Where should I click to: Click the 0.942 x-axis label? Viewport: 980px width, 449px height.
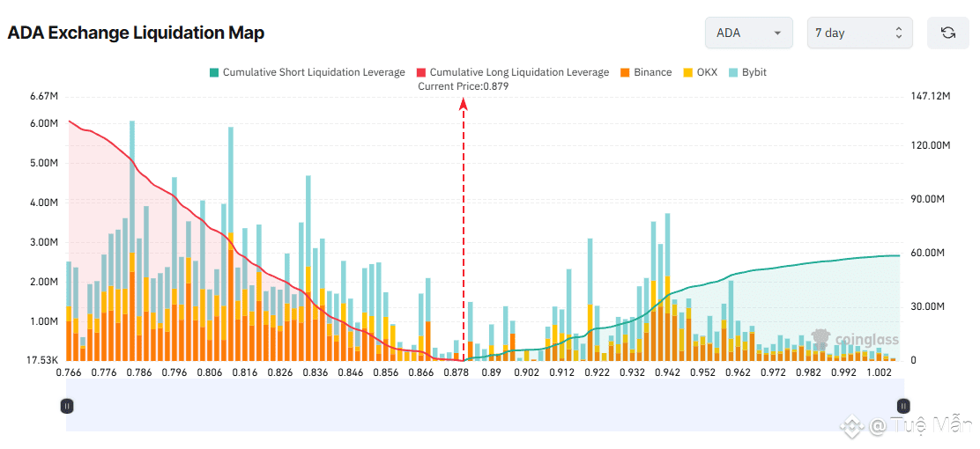pos(668,373)
